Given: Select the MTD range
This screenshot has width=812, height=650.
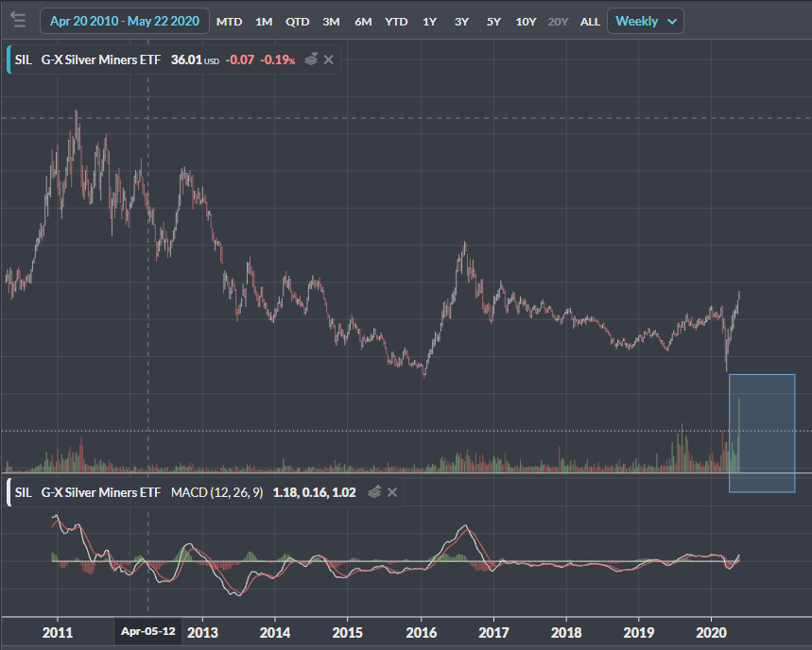Looking at the screenshot, I should pyautogui.click(x=229, y=22).
